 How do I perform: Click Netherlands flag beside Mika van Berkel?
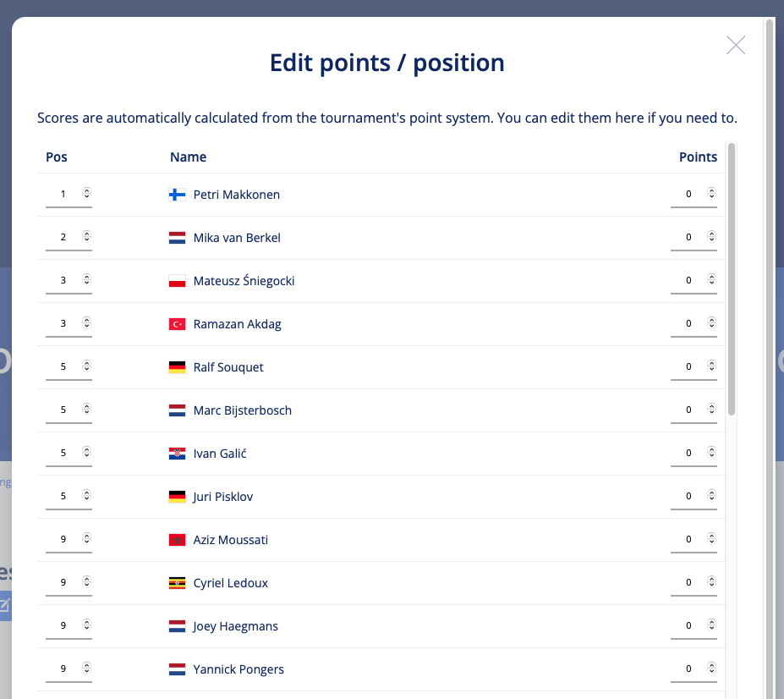[177, 238]
